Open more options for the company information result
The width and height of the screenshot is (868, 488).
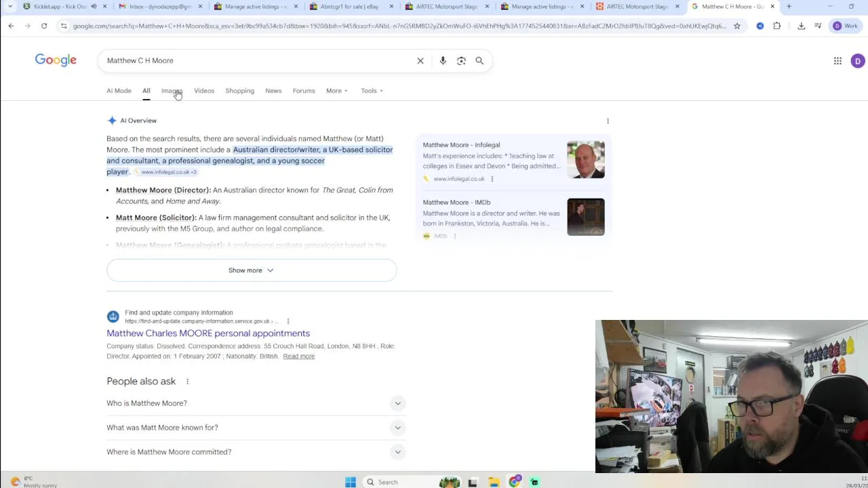[288, 321]
